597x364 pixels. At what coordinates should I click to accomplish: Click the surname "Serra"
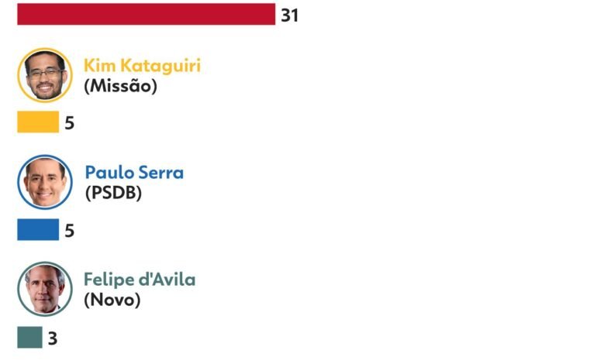pyautogui.click(x=160, y=172)
